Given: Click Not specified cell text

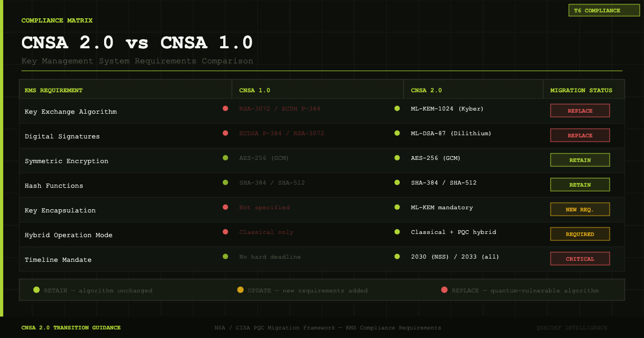Looking at the screenshot, I should point(265,207).
